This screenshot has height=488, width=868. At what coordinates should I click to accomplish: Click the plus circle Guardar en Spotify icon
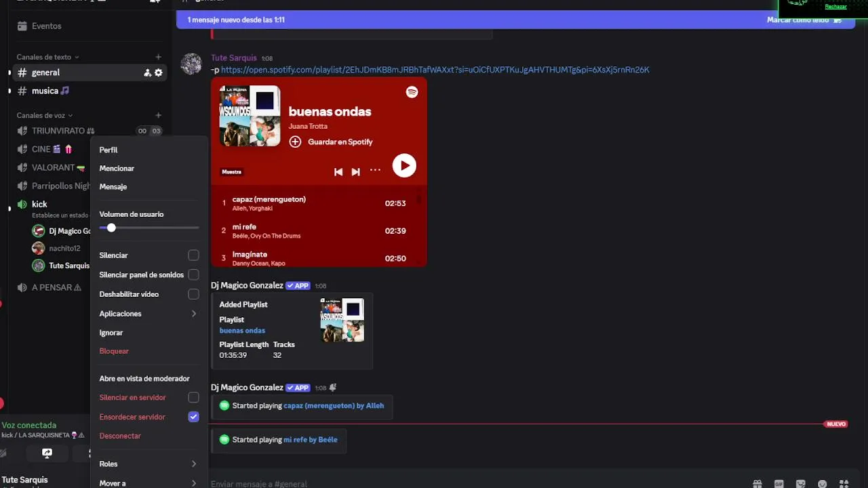[295, 142]
